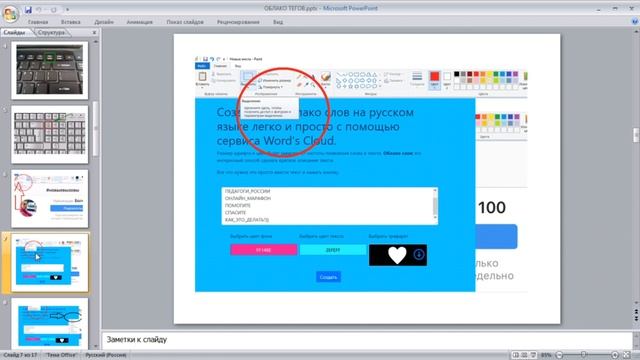Click the thumbnail pane scrollbar thumb
Screen dimensions: 640x360
click(x=96, y=129)
